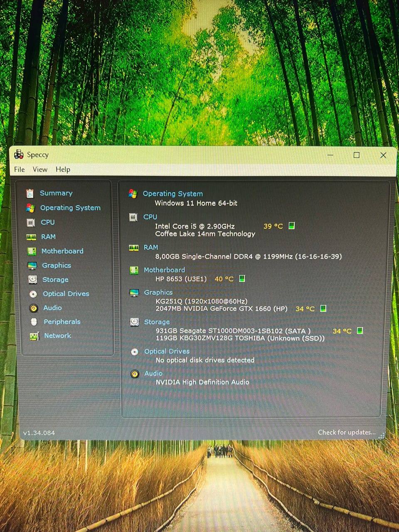Select Graphics monitor icon in the sidebar
This screenshot has width=399, height=532.
tap(32, 266)
